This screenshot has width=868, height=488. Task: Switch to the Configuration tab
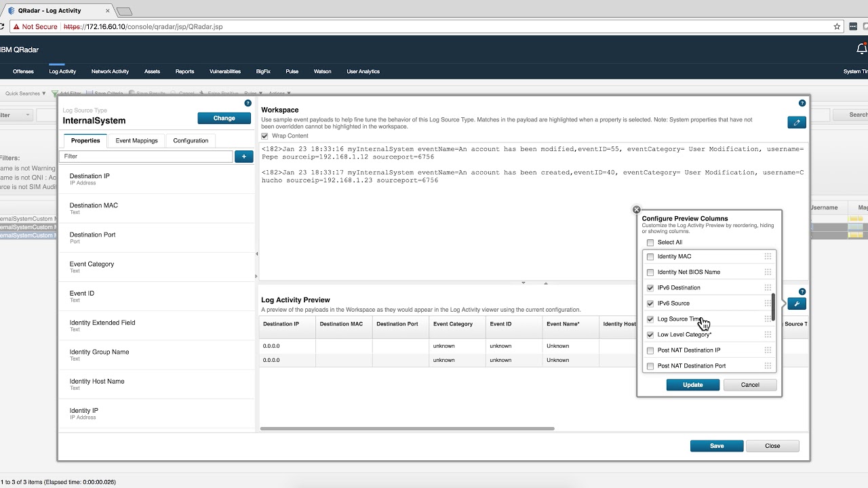pyautogui.click(x=191, y=140)
